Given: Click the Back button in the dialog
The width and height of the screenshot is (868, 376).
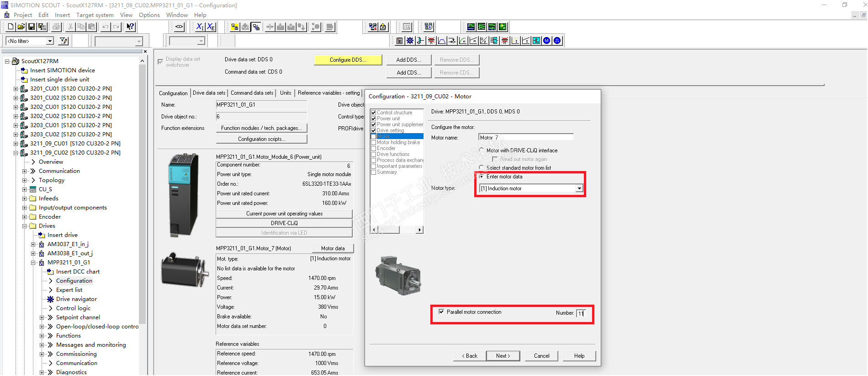Looking at the screenshot, I should [470, 356].
